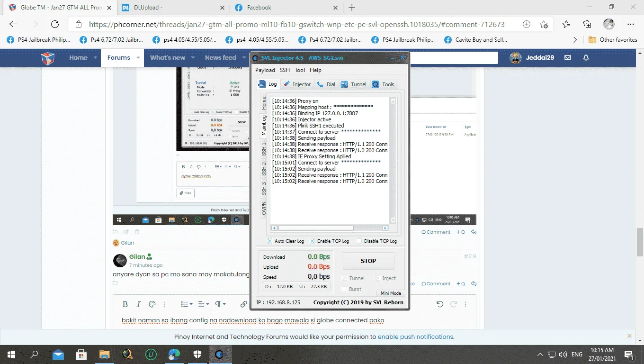This screenshot has height=364, width=644.
Task: Open the Edge Favorites list
Action: coord(566,24)
